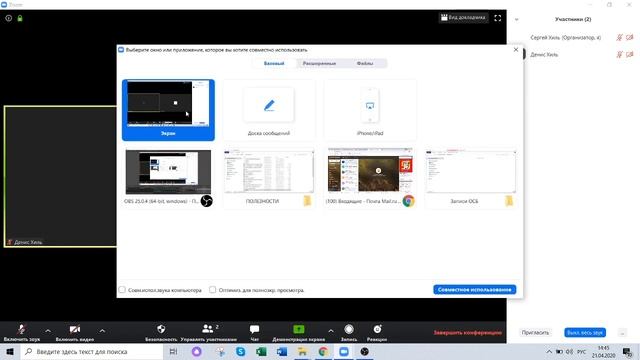This screenshot has width=640, height=360.
Task: Open audio options arrow beside microphone
Action: point(48,331)
